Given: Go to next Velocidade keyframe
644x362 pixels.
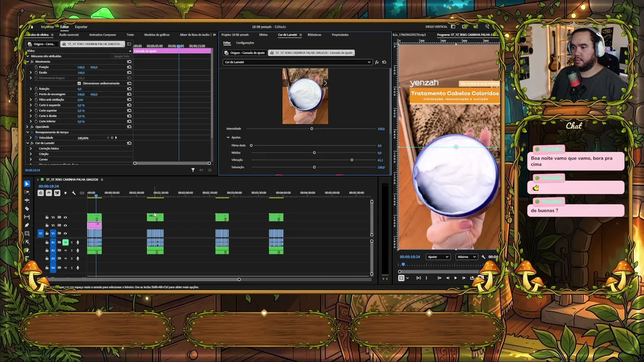Looking at the screenshot, I should tap(116, 137).
